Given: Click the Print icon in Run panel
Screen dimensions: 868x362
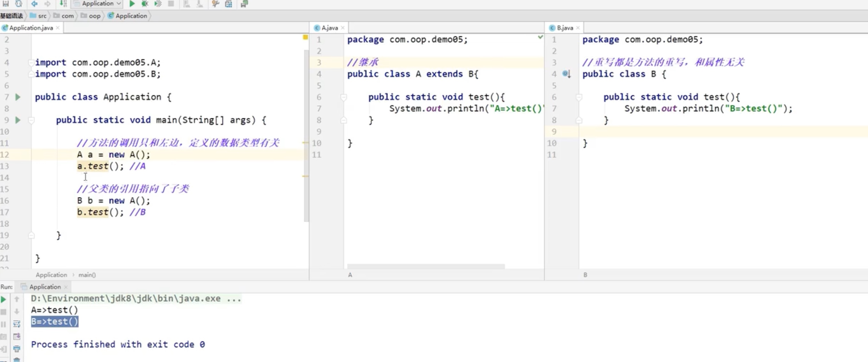Looking at the screenshot, I should click(x=17, y=349).
